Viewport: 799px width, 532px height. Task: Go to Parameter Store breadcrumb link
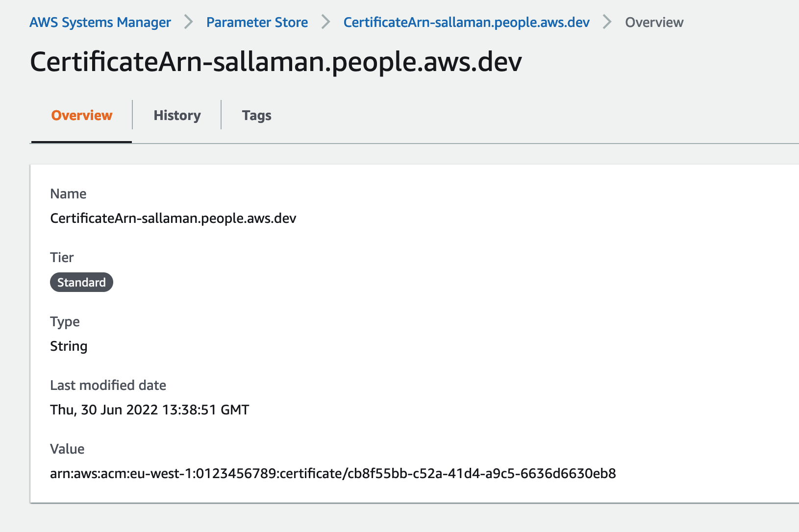[x=257, y=23]
